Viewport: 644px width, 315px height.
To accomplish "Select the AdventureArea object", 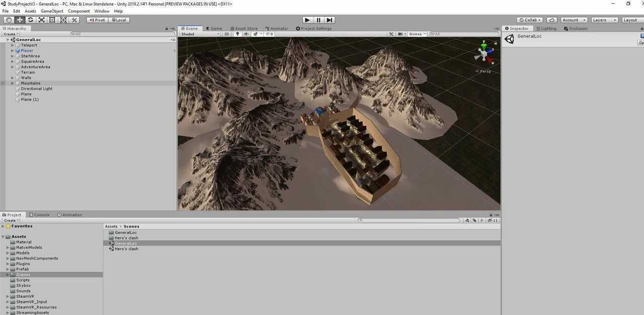I will [x=35, y=67].
